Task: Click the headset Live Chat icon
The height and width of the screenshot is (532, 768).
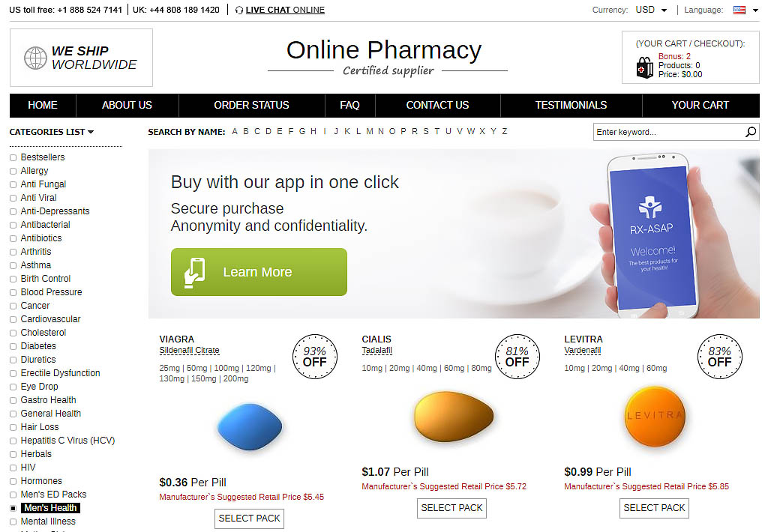Action: (x=239, y=10)
